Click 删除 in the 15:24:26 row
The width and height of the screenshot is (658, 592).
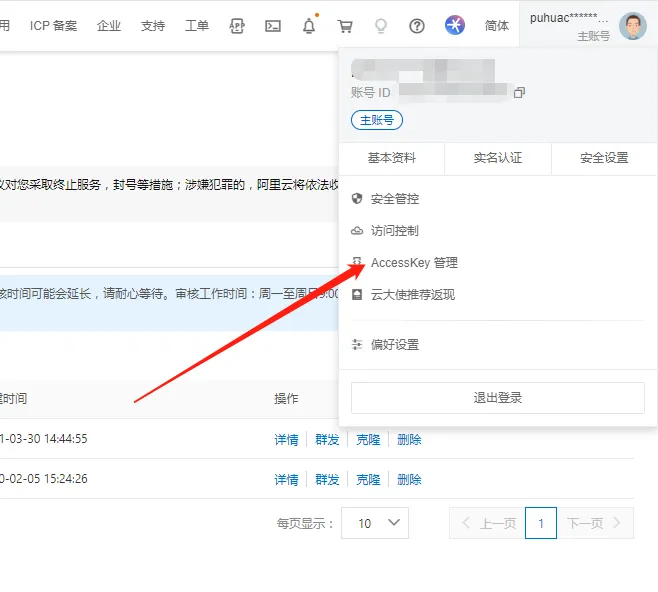pyautogui.click(x=409, y=479)
